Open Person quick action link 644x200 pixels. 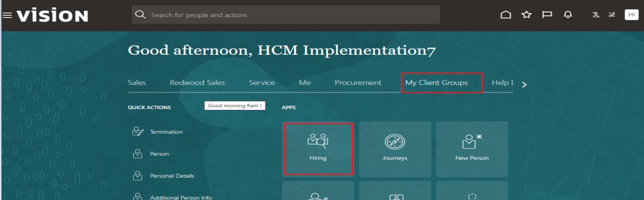tap(159, 154)
